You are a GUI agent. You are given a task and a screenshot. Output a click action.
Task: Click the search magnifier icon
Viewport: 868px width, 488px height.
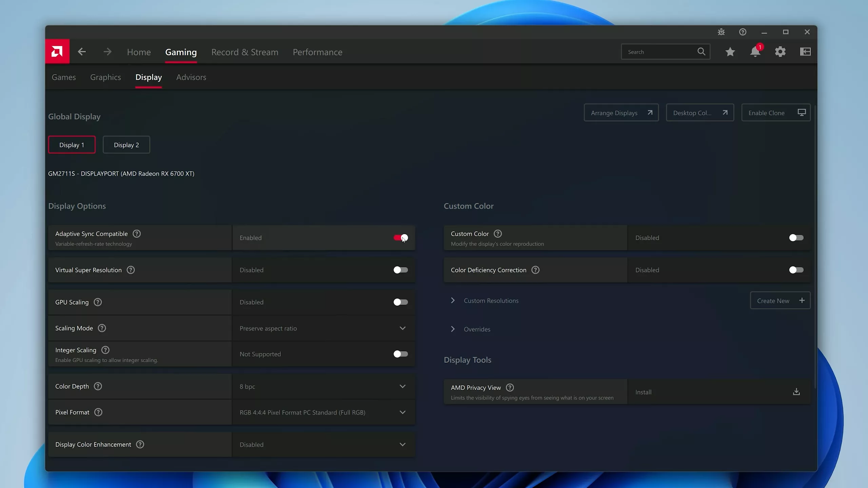point(701,52)
